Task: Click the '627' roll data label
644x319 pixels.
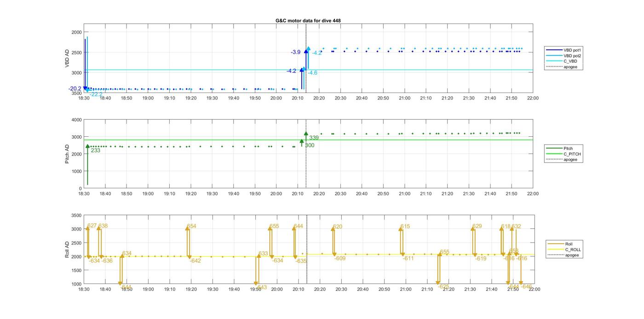Action: 92,226
